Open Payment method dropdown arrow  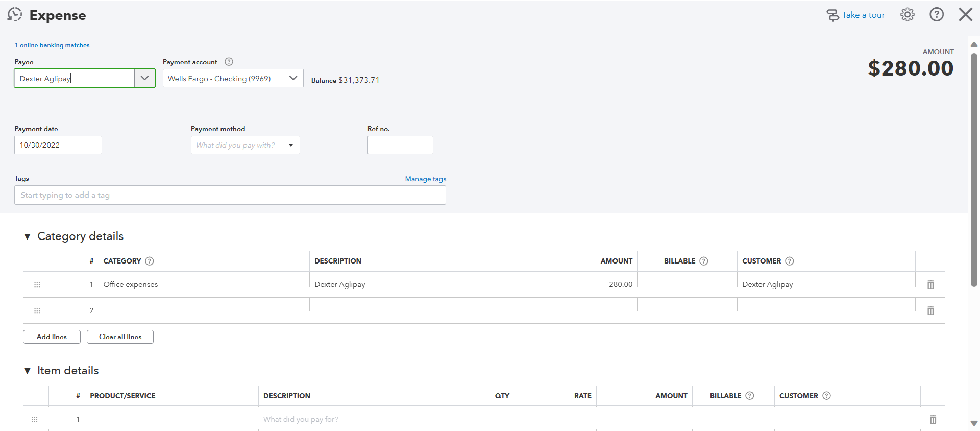(x=291, y=145)
